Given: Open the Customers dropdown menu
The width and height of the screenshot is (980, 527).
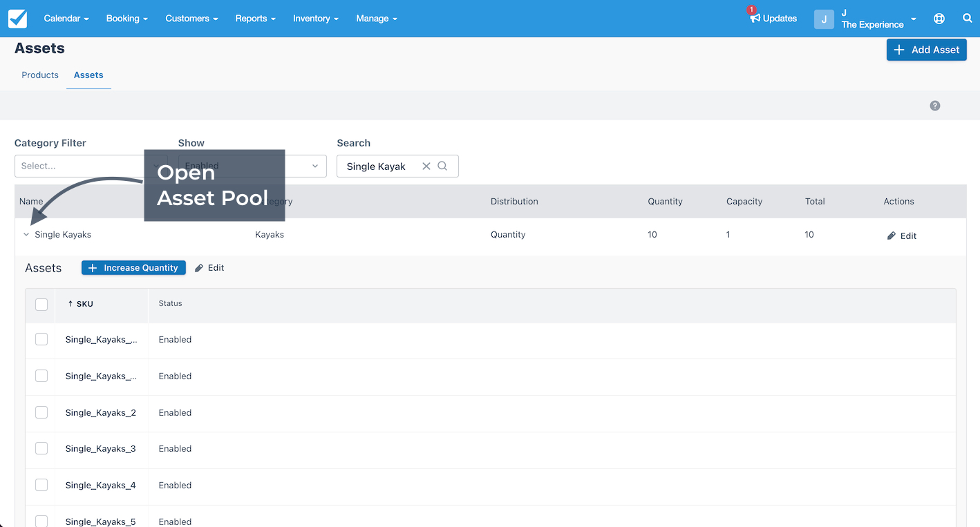Looking at the screenshot, I should (191, 19).
